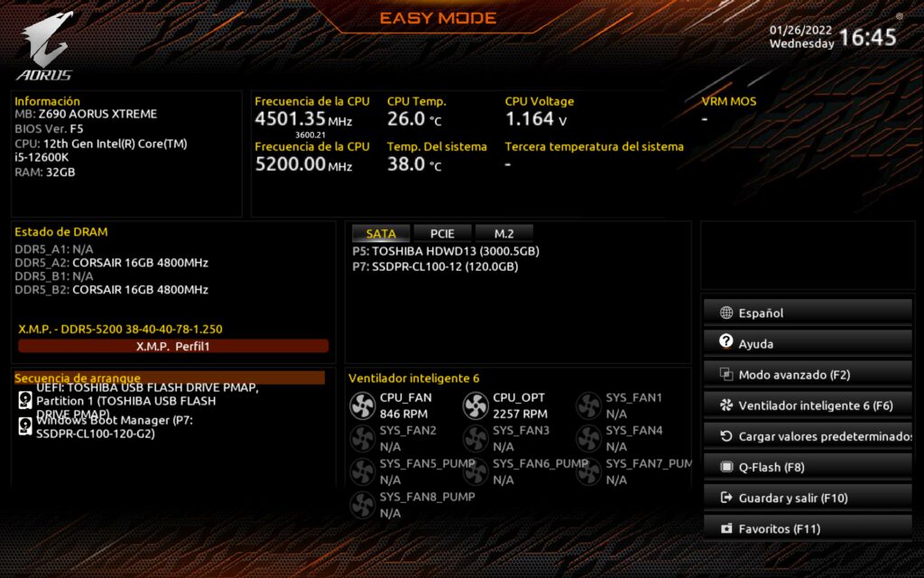Click the 5200.00 MHz frequency value
Viewport: 924px width, 578px height.
click(303, 164)
